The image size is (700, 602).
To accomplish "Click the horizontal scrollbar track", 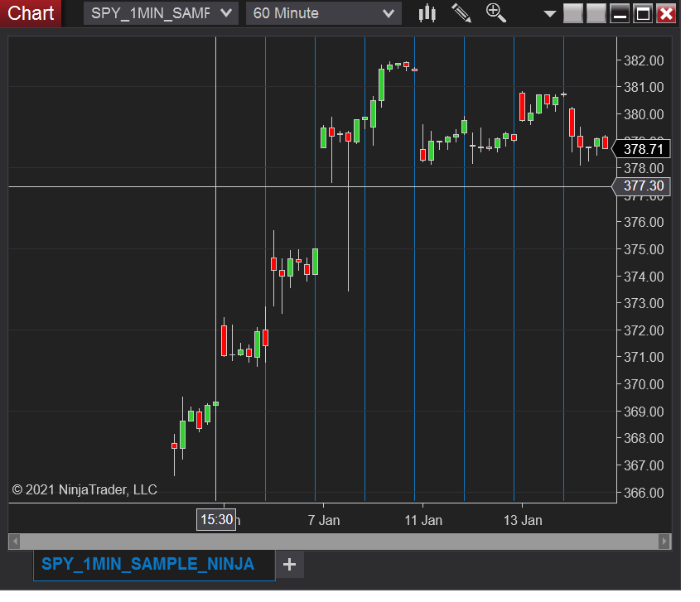I will 340,542.
